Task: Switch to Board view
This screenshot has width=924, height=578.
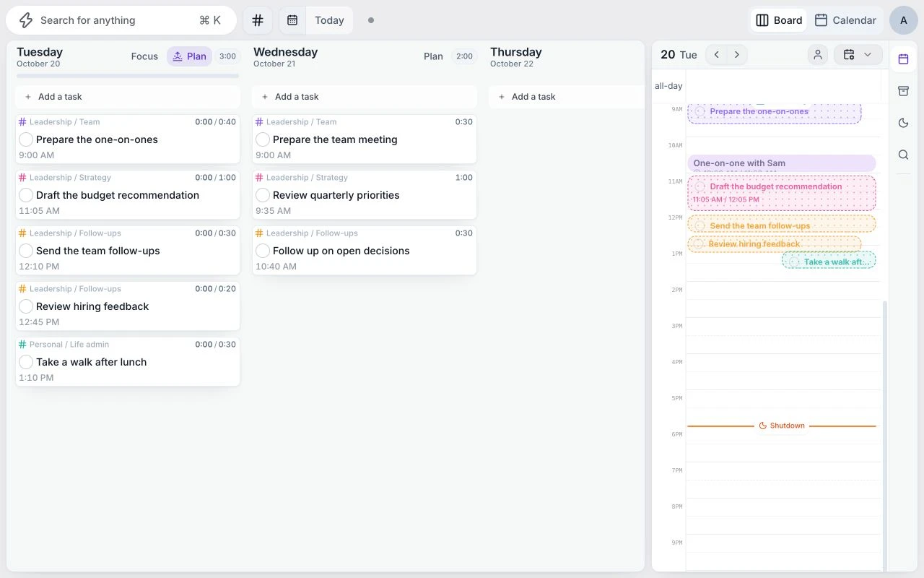Action: click(x=779, y=20)
